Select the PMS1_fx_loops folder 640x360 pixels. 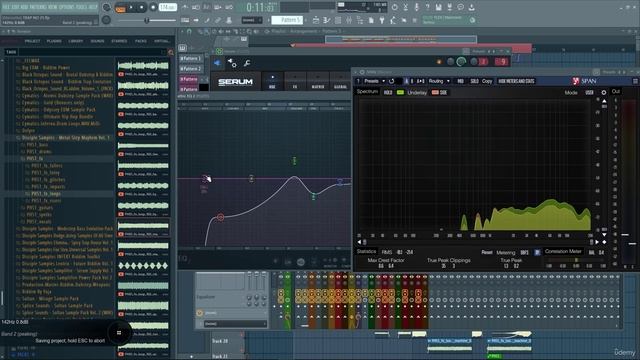[x=46, y=193]
